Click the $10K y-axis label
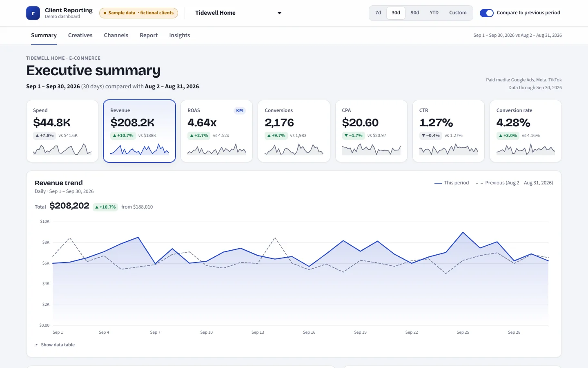Image resolution: width=588 pixels, height=368 pixels. (45, 222)
